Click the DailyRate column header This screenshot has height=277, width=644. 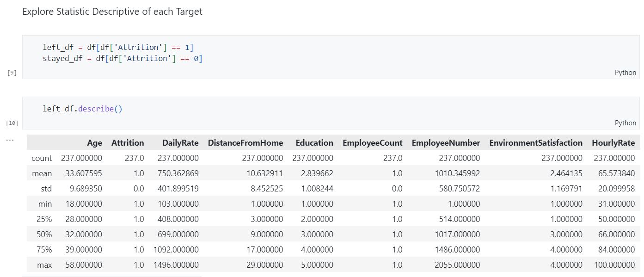180,143
